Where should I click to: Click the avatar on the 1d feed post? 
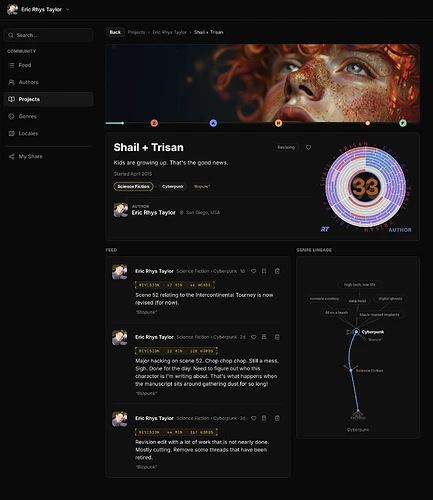click(x=120, y=272)
